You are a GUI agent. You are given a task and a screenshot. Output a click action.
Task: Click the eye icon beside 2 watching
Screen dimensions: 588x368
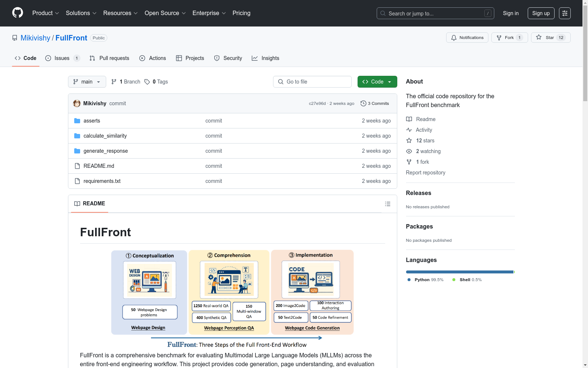[x=409, y=151]
